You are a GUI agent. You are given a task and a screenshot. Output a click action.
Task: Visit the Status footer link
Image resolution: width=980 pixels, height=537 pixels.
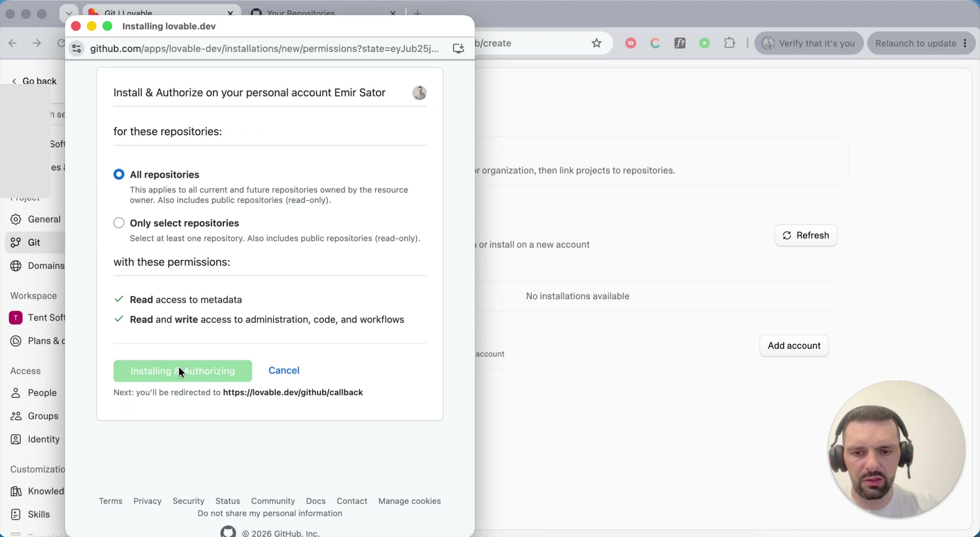pyautogui.click(x=227, y=501)
